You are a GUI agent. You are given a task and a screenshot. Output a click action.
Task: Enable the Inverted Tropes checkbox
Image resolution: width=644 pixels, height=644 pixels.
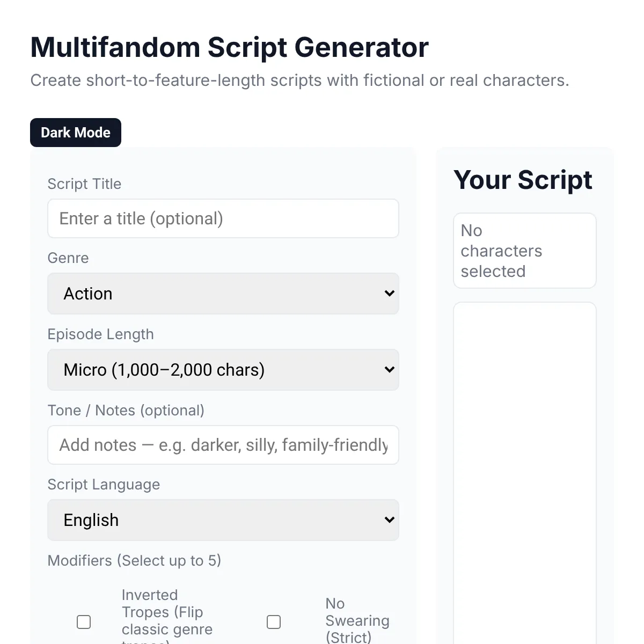tap(84, 621)
